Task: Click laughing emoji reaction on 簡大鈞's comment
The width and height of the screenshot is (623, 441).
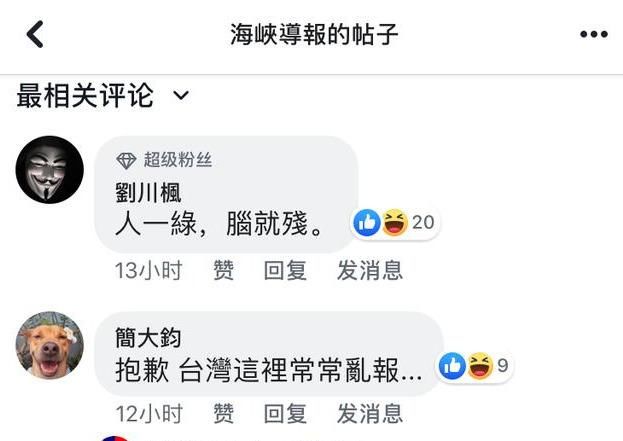Action: point(480,366)
